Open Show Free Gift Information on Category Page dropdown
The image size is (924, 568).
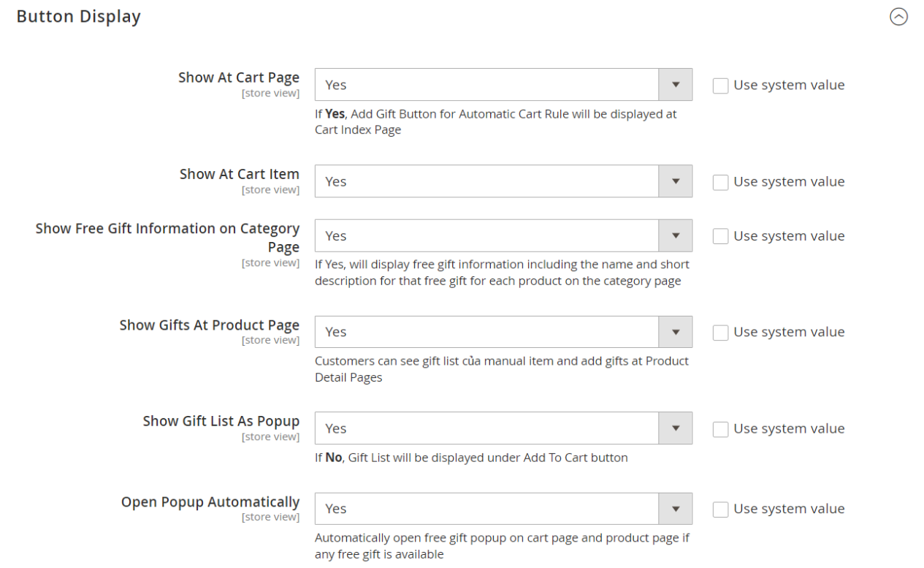(x=487, y=236)
